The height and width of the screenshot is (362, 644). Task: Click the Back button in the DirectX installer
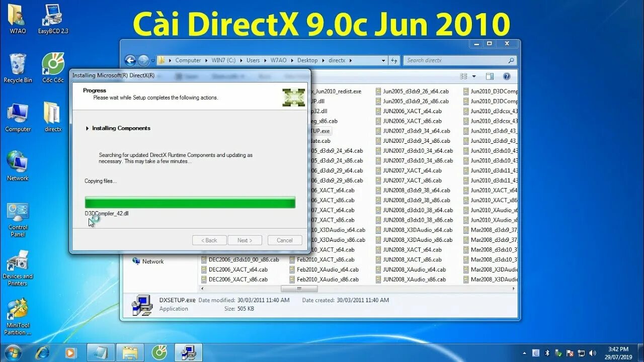pyautogui.click(x=209, y=240)
